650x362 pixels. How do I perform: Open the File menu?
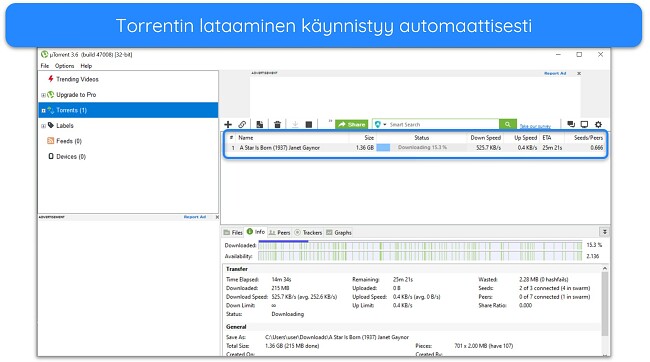tap(45, 66)
